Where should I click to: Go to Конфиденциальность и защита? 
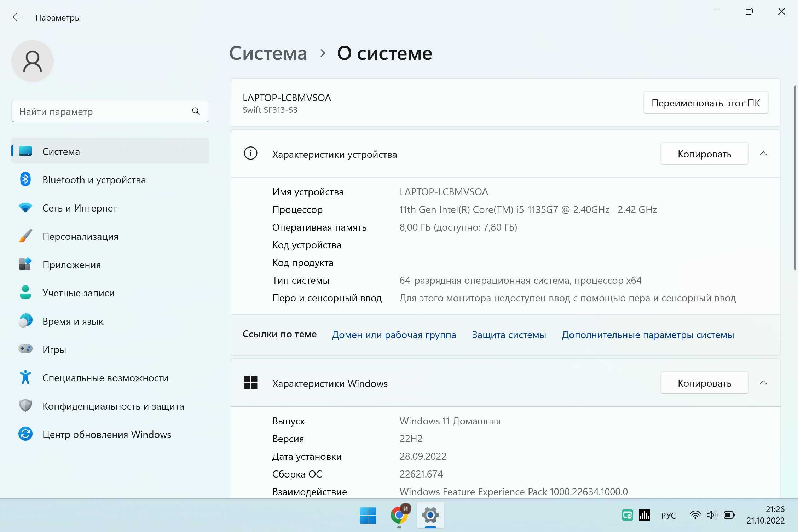[110, 406]
